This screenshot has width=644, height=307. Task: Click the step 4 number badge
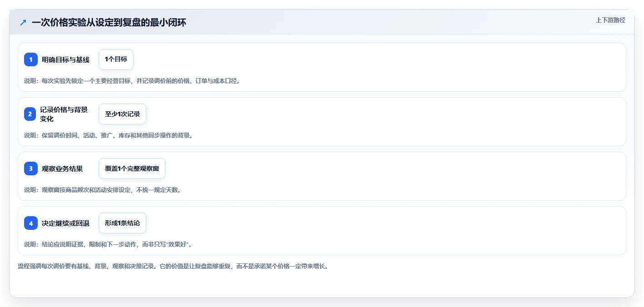point(31,223)
